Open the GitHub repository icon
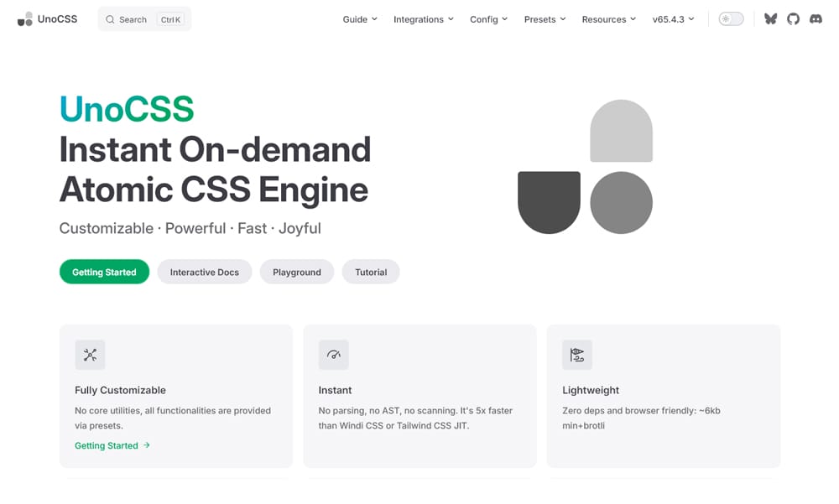 point(793,18)
